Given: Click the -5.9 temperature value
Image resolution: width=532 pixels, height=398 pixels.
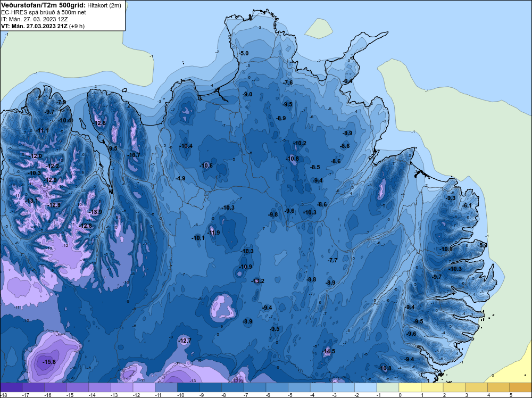Looking at the screenshot, I should point(483,245).
